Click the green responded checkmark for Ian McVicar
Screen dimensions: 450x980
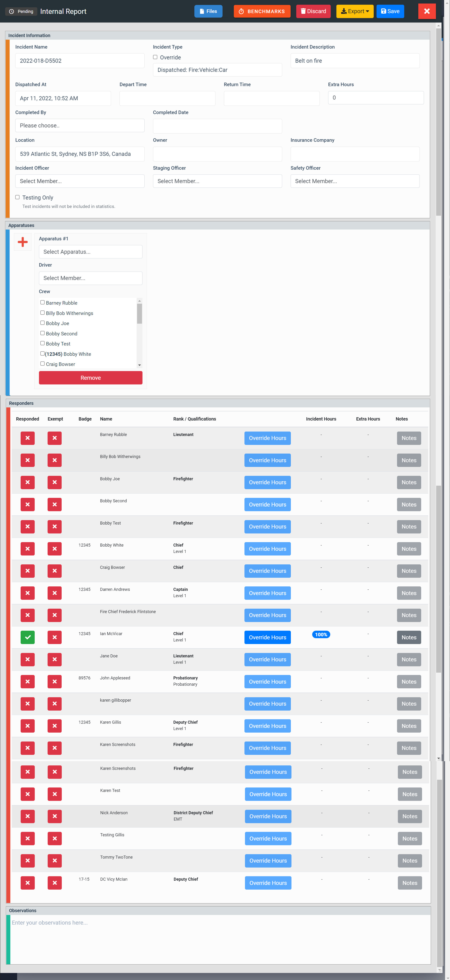click(x=27, y=637)
